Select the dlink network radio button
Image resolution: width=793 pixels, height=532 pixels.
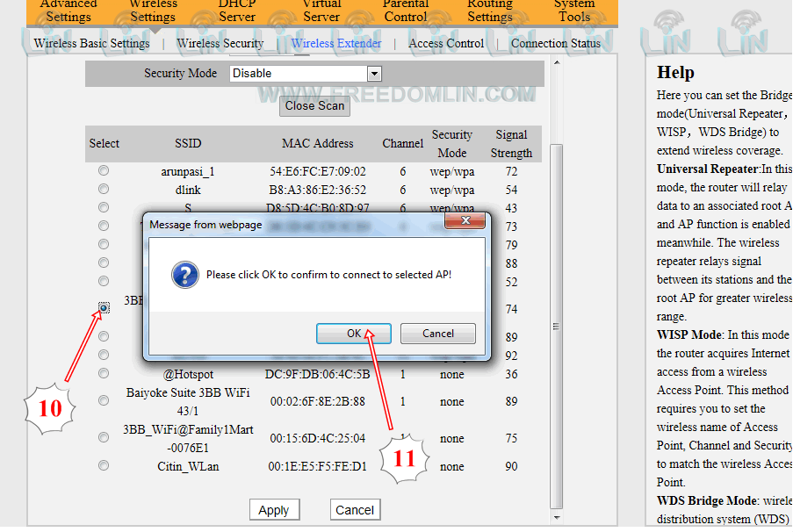[x=104, y=189]
